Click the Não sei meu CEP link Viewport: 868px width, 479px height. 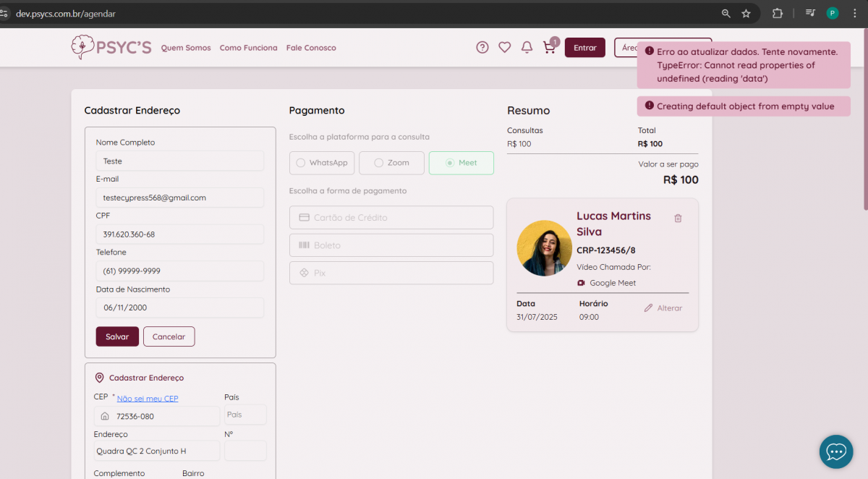pyautogui.click(x=148, y=399)
